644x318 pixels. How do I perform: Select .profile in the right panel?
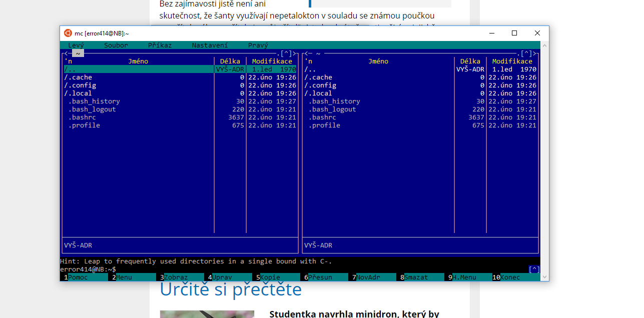[420, 125]
